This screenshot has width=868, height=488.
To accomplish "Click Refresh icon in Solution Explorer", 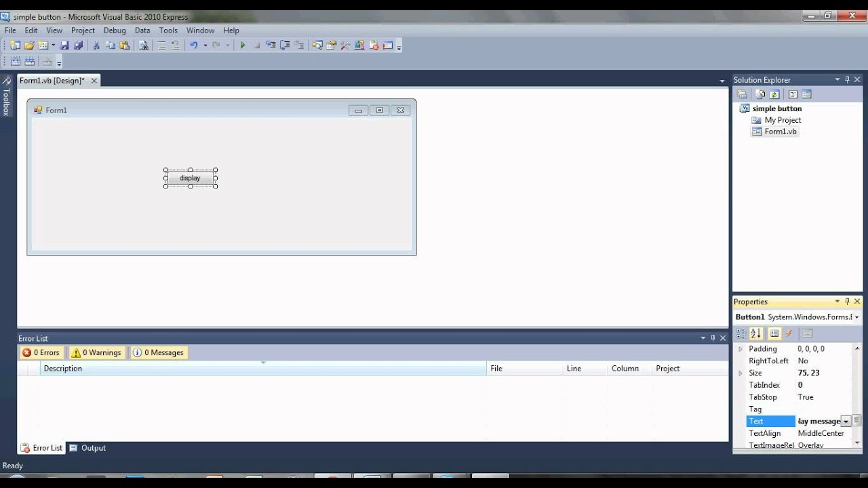I will pos(774,94).
